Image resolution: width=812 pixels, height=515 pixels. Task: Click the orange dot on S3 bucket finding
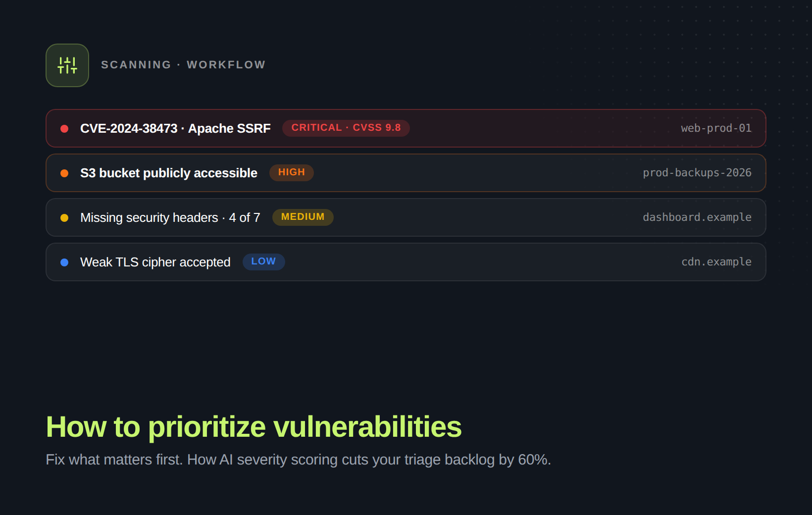[x=64, y=173]
